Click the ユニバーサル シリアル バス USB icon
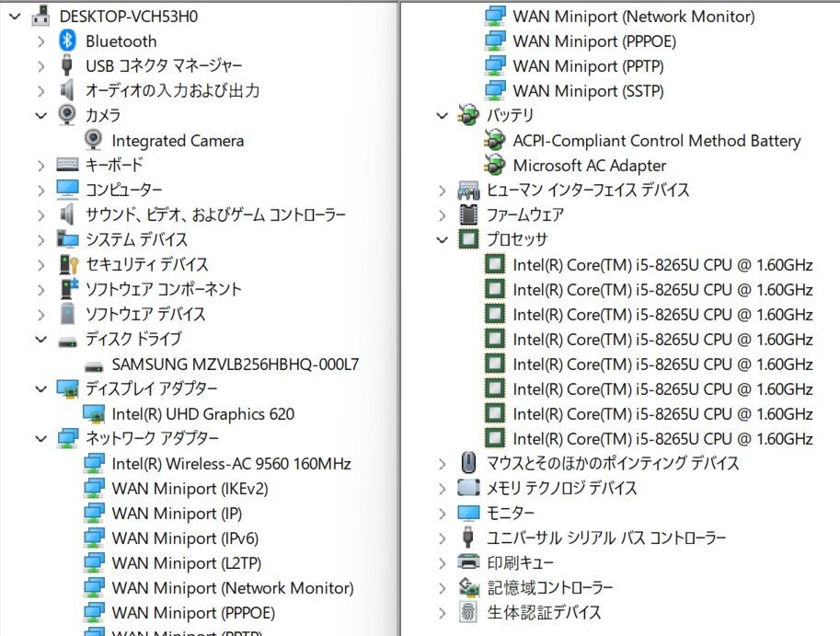This screenshot has height=636, width=840. (x=468, y=537)
